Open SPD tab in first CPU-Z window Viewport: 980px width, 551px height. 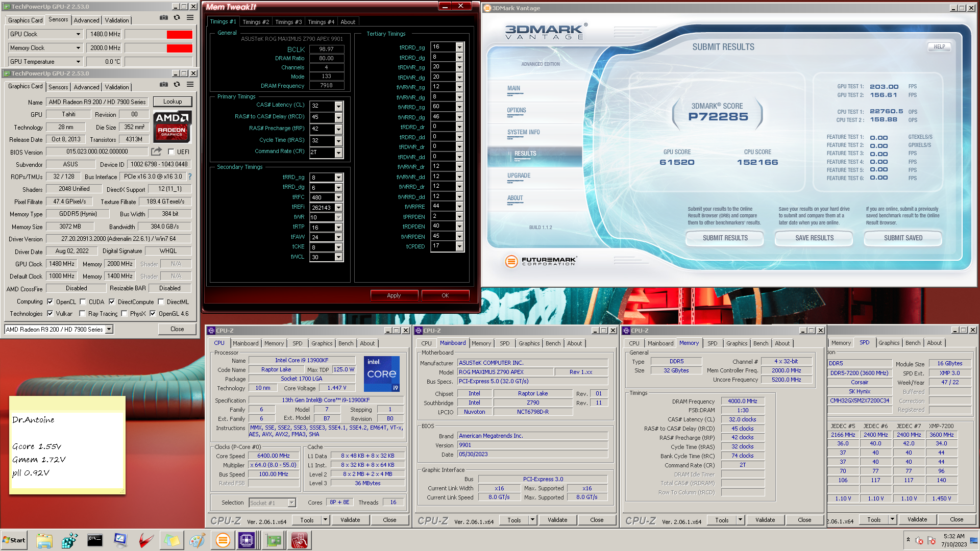tap(297, 343)
